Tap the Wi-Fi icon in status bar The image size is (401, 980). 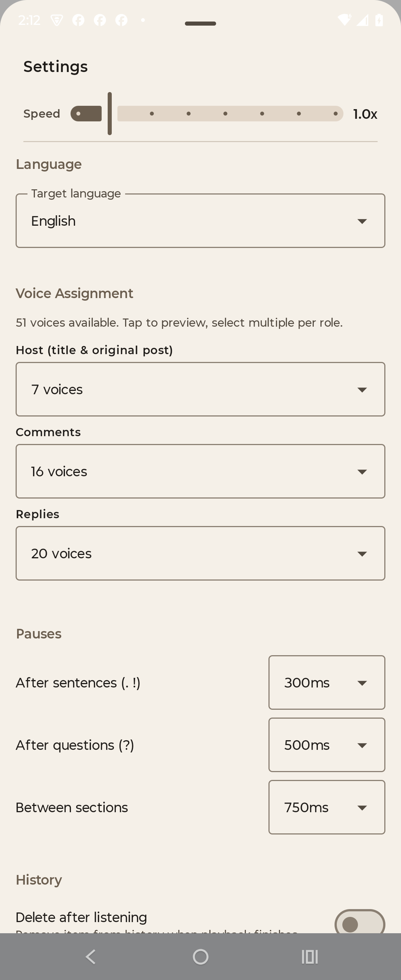pos(345,20)
